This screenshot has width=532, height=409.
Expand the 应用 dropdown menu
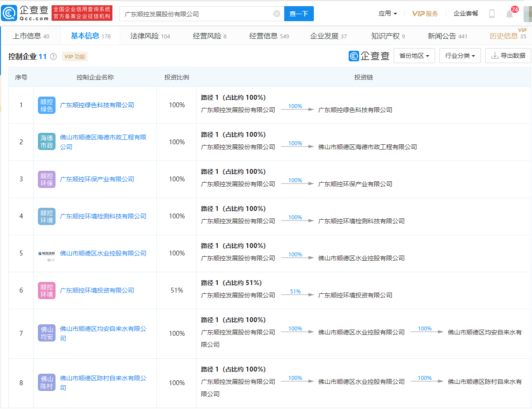388,14
